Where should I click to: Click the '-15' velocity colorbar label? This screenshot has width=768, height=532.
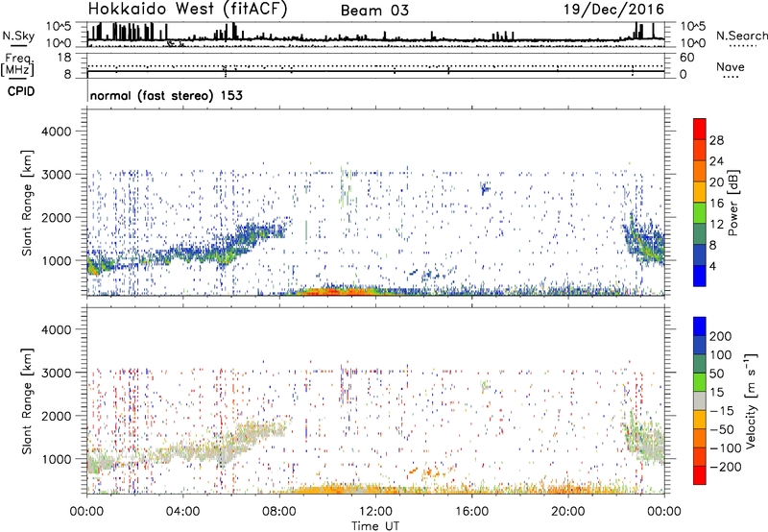[x=722, y=411]
